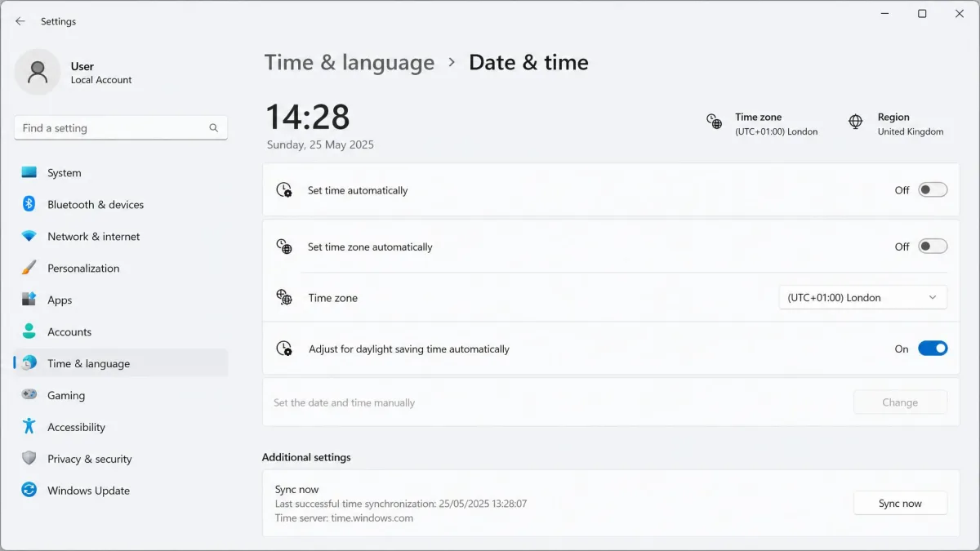Click the Apps icon in sidebar
The height and width of the screenshot is (551, 980).
tap(29, 300)
